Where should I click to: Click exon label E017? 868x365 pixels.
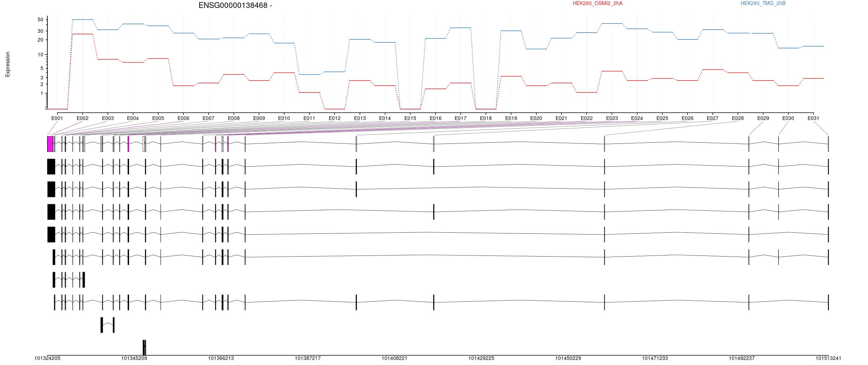(x=460, y=118)
